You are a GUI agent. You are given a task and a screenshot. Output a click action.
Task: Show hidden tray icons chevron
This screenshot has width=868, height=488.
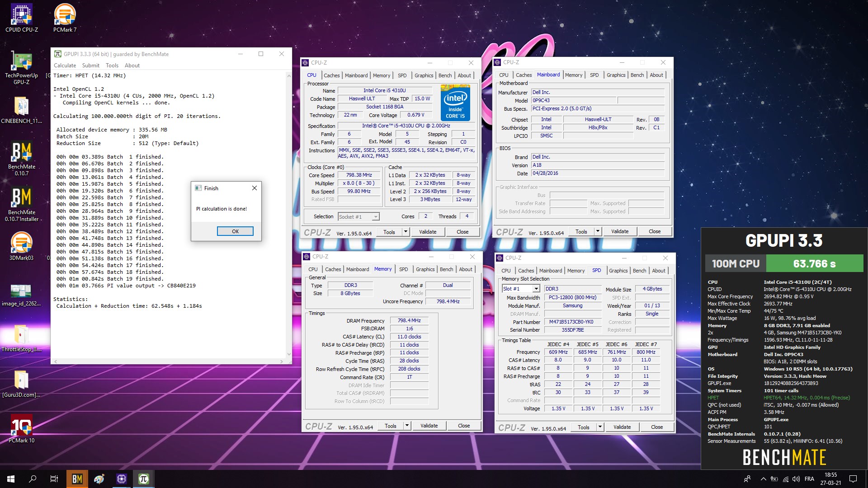pos(763,479)
